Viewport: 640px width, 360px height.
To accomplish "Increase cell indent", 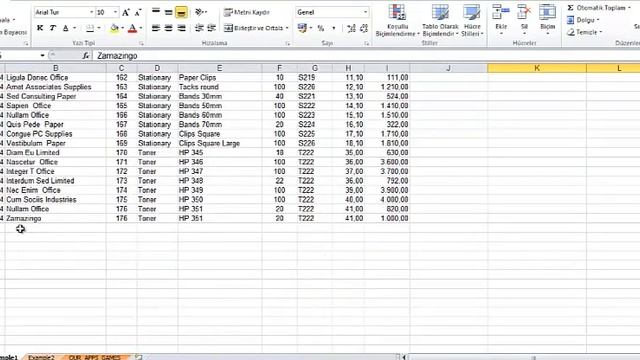I will pyautogui.click(x=211, y=28).
